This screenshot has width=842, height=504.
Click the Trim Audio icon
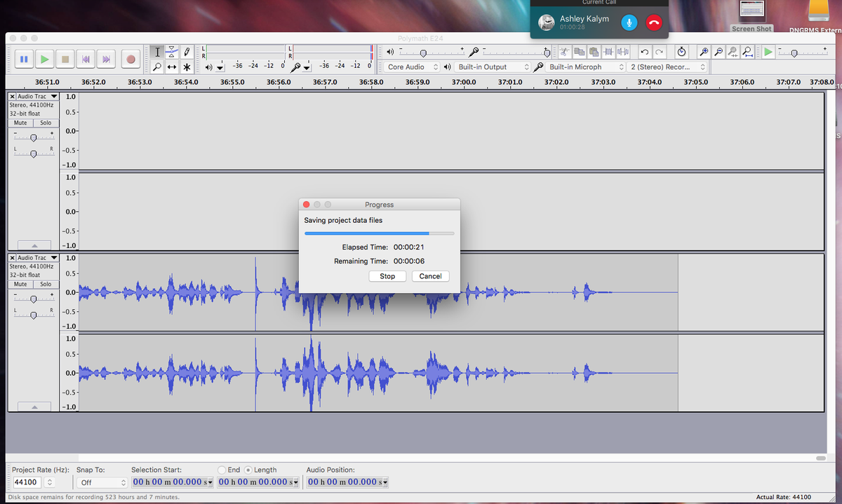click(608, 52)
